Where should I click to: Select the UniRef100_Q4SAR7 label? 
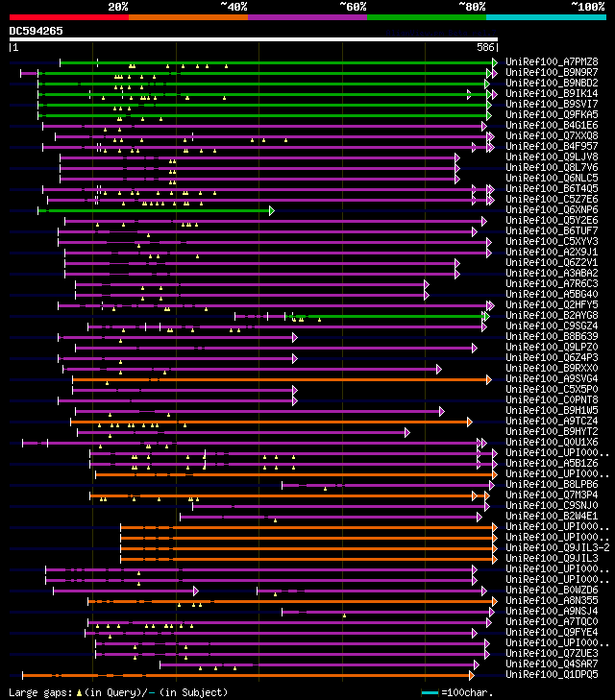[x=552, y=664]
